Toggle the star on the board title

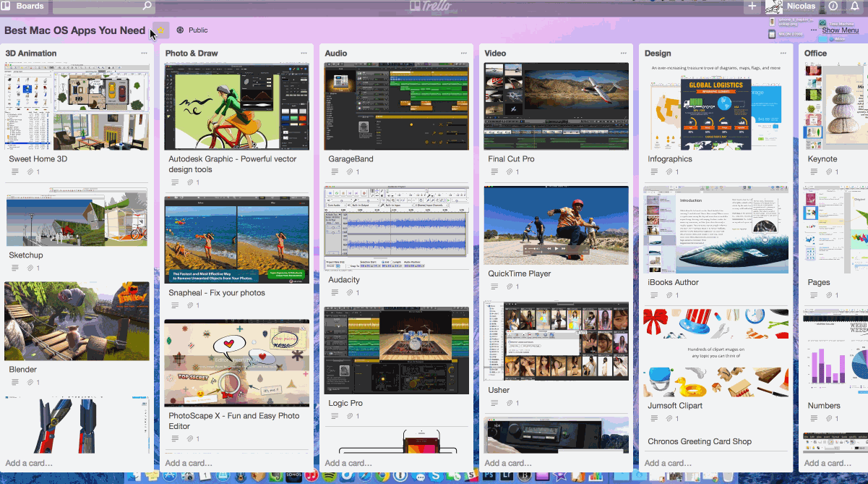(161, 30)
